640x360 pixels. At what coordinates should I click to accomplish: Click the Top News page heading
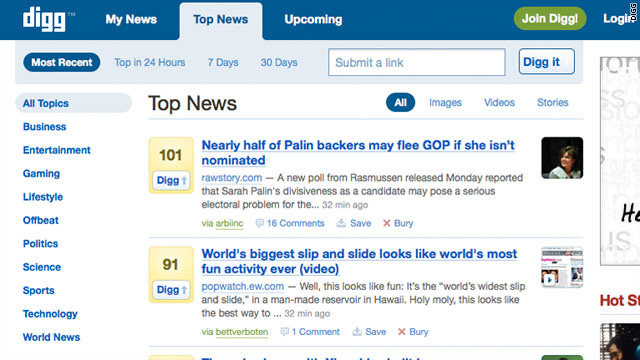click(192, 103)
